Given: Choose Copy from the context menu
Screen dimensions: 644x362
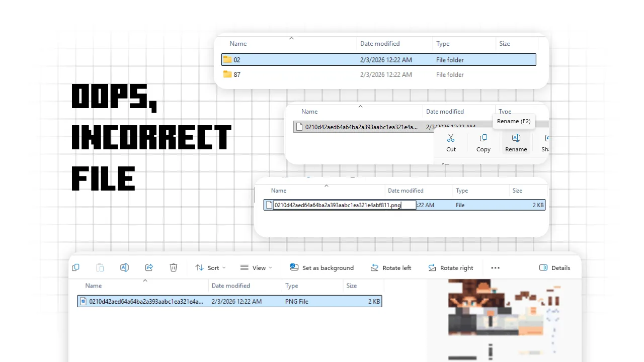Looking at the screenshot, I should pos(483,143).
